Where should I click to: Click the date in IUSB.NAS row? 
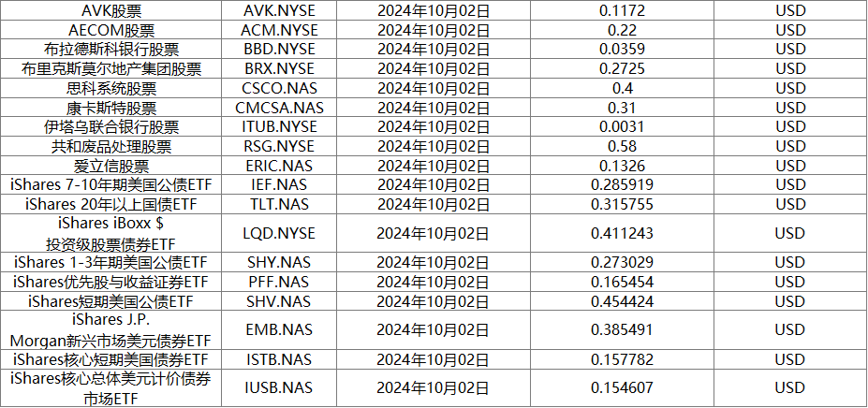(x=434, y=387)
